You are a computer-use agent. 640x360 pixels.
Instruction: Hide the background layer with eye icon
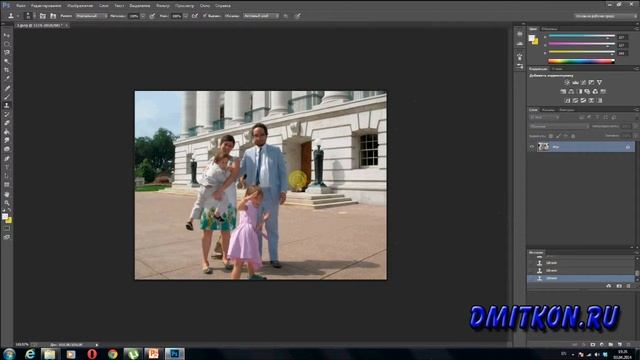pos(532,147)
